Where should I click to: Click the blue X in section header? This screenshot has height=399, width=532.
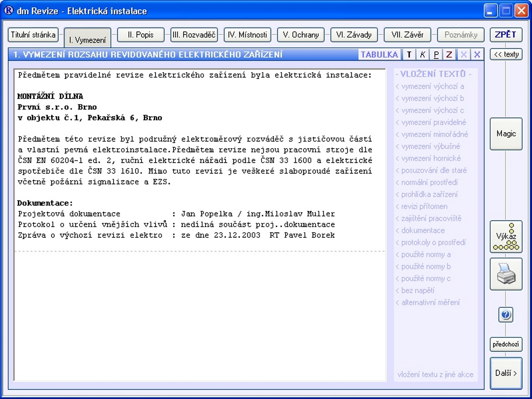(477, 55)
